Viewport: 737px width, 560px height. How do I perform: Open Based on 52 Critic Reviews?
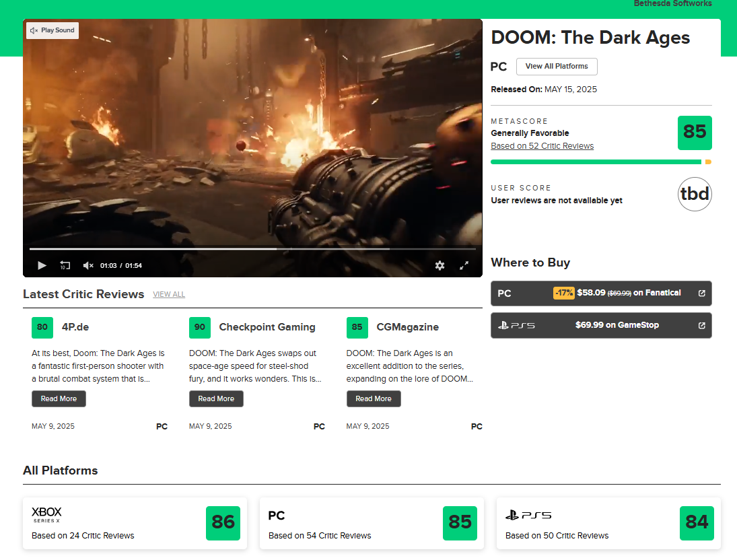[542, 145]
